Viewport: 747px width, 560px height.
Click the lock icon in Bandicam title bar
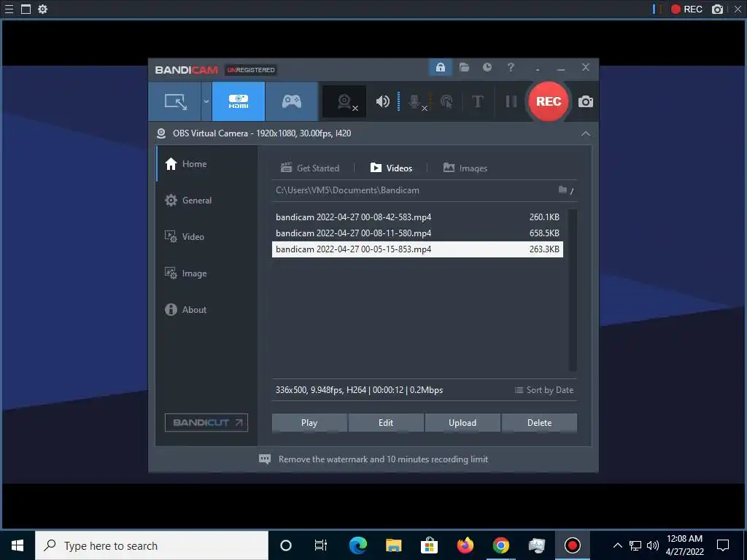click(440, 67)
